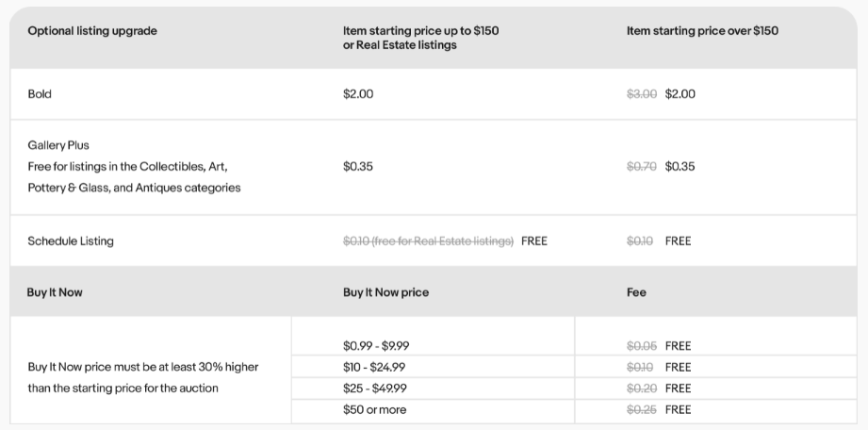
Task: Select the 'Gallery Plus' row label
Action: [58, 145]
